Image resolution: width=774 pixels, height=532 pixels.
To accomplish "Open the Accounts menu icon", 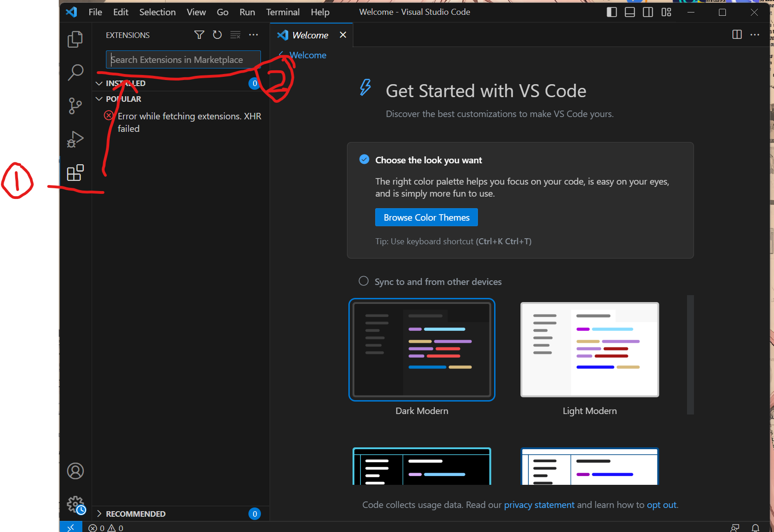I will (x=75, y=471).
